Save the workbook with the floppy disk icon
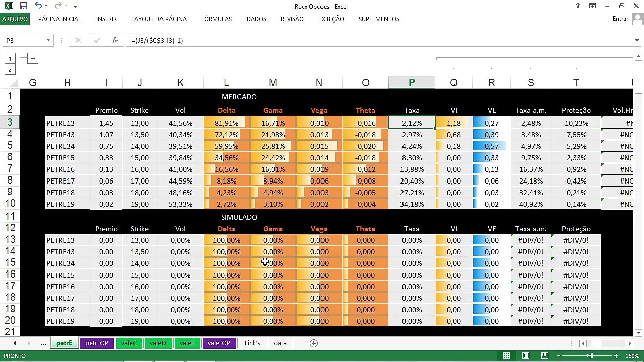644x362 pixels. 24,6
